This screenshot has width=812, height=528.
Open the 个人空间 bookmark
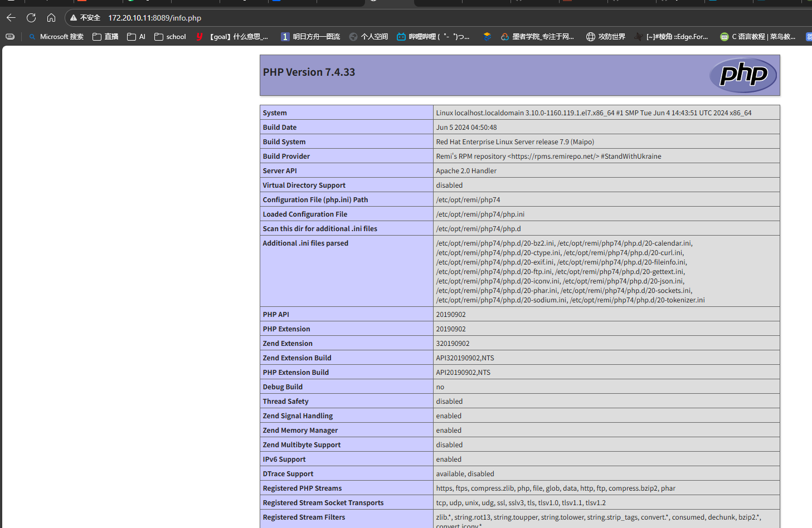pos(368,37)
